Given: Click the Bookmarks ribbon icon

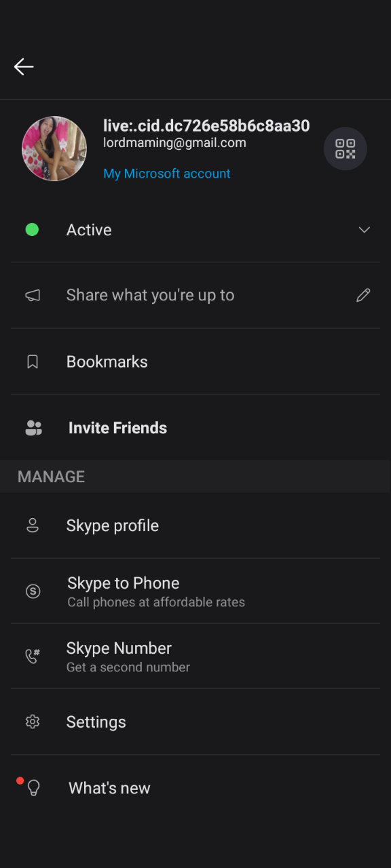Looking at the screenshot, I should (32, 362).
